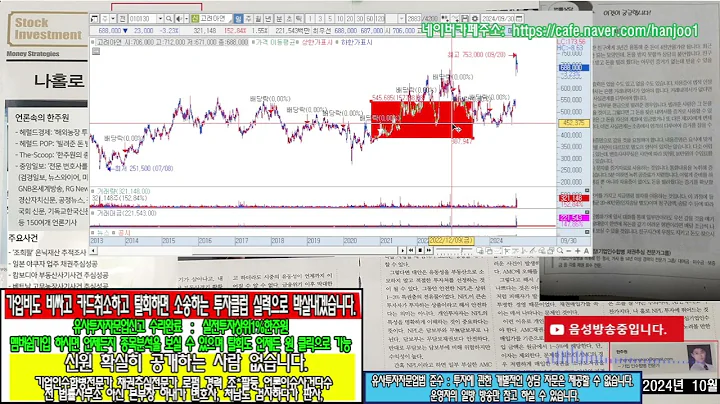This screenshot has width=720, height=404.
Task: Choose the 120 interval button
Action: (379, 18)
